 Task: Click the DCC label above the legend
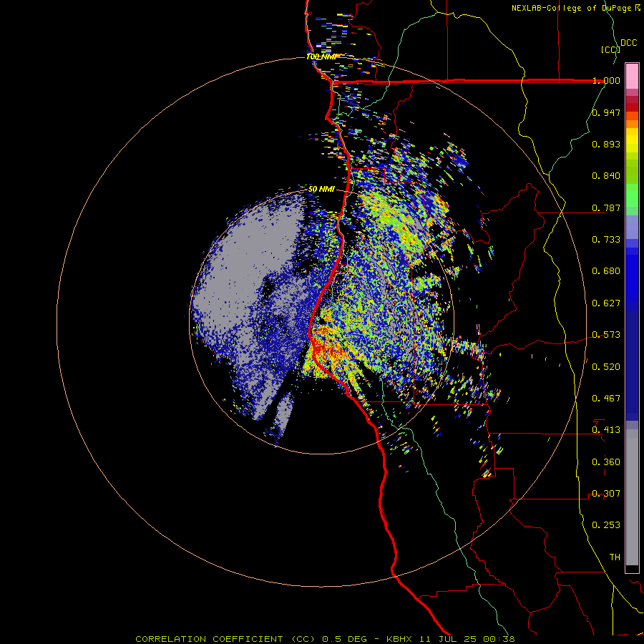(x=629, y=43)
